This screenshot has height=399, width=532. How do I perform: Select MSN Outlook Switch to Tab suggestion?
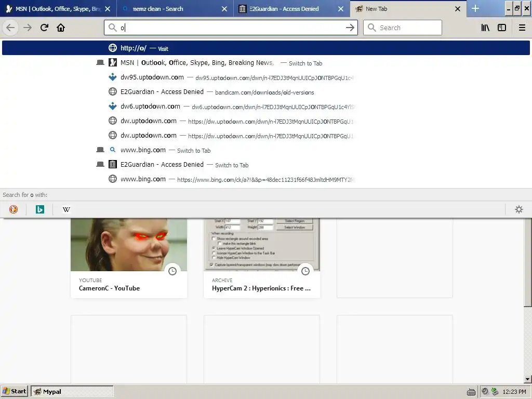(266, 63)
